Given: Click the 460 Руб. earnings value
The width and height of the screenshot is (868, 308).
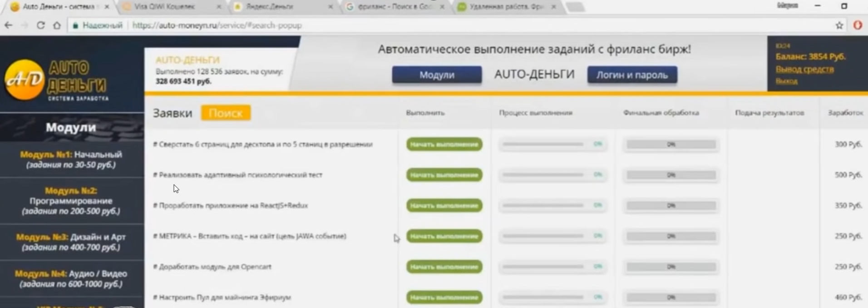Looking at the screenshot, I should (848, 298).
